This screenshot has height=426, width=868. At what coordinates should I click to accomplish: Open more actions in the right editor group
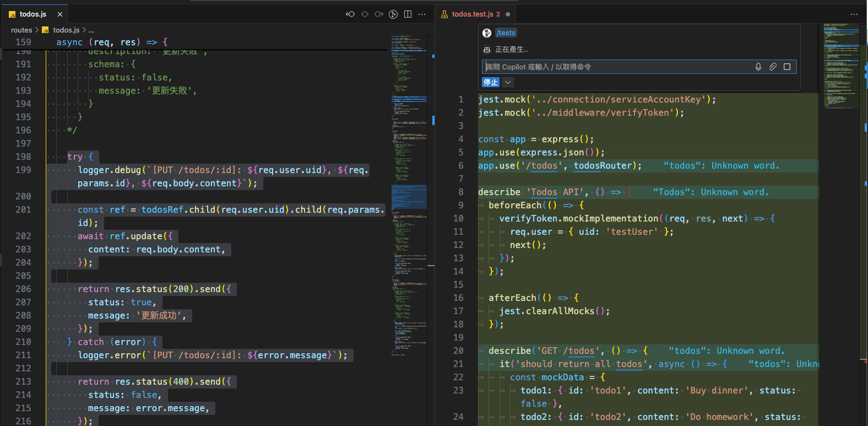(x=854, y=14)
